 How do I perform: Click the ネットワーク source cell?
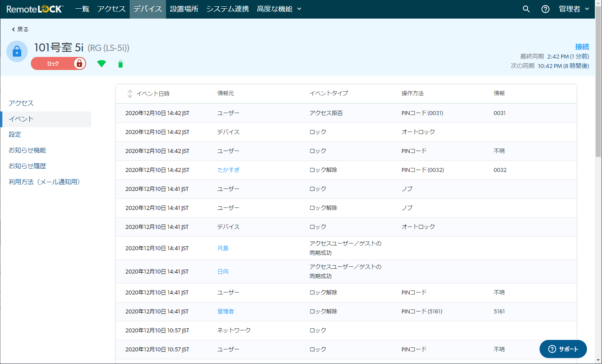point(234,330)
